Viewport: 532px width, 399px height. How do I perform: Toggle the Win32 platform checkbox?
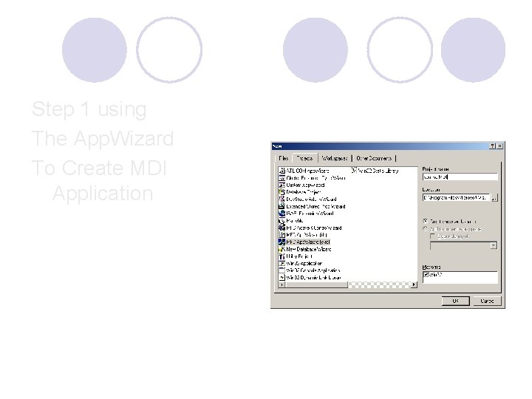[426, 275]
